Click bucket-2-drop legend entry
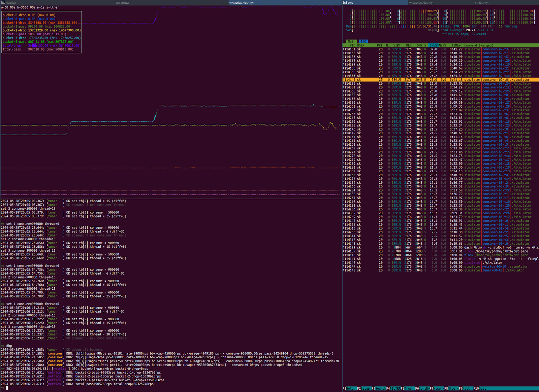539x392 pixels. coord(42,30)
